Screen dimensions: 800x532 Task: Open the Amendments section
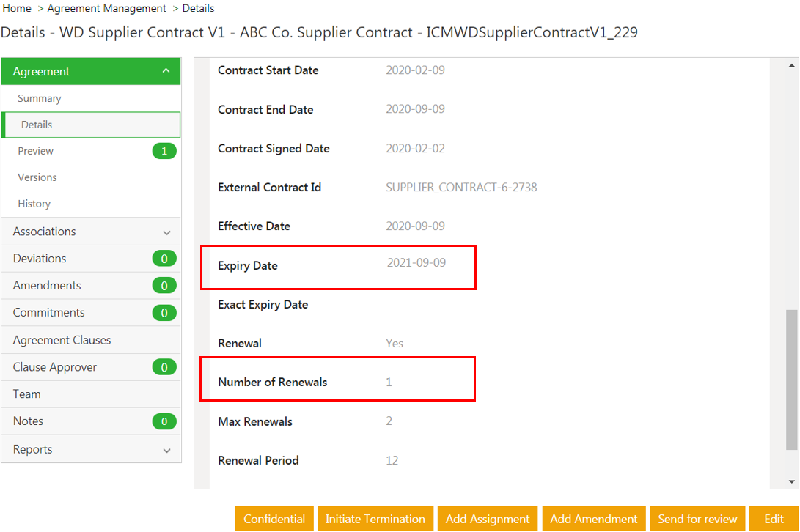(47, 285)
